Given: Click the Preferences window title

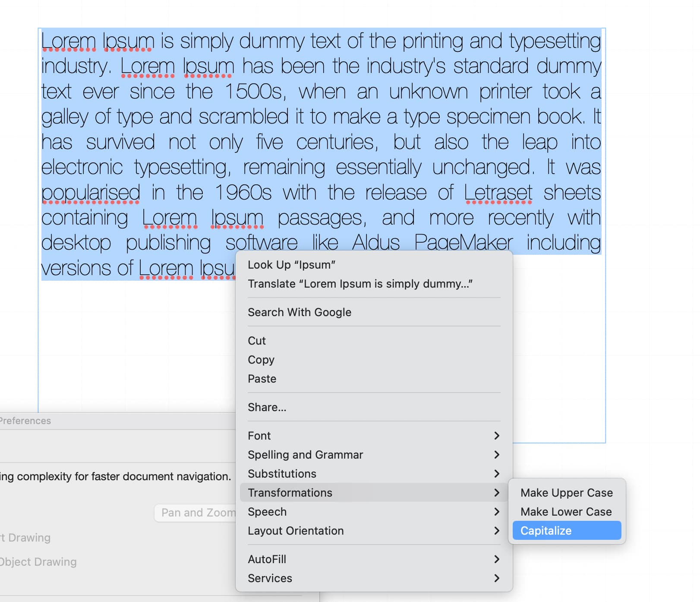Looking at the screenshot, I should 25,421.
